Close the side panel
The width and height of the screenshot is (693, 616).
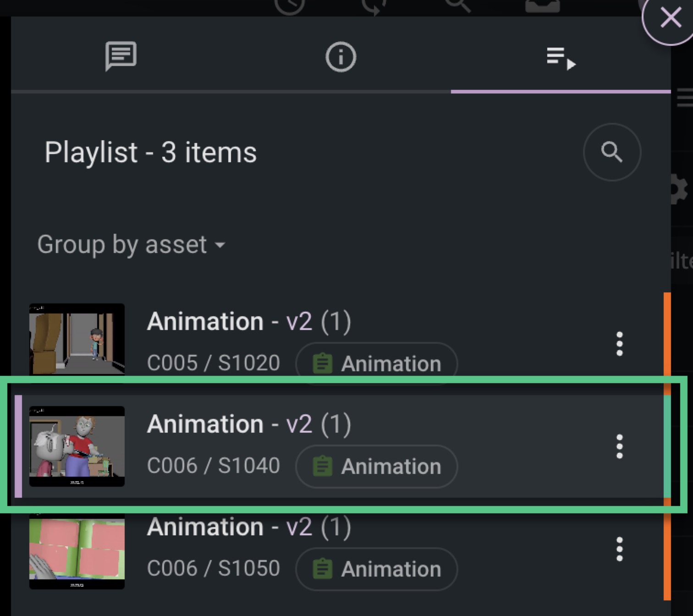click(670, 18)
